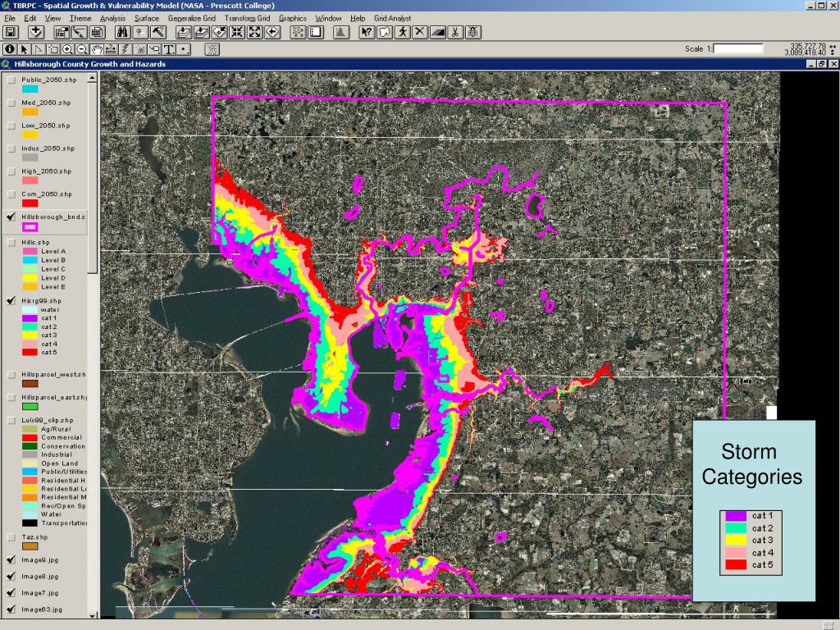This screenshot has height=630, width=840.
Task: Return to previous extent arrow icon
Action: (x=272, y=33)
